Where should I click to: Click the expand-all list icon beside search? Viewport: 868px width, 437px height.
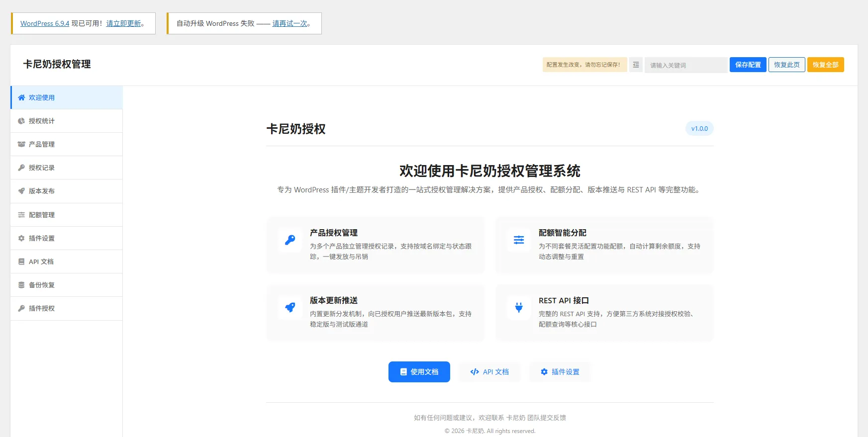[x=636, y=65]
